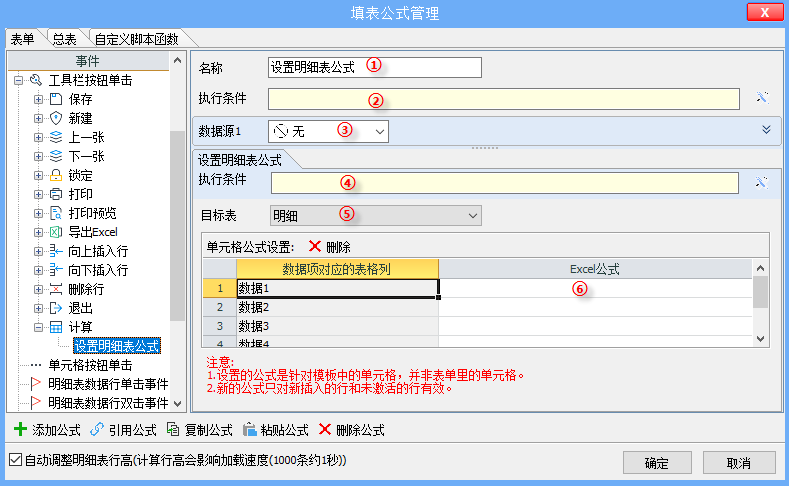Click the red flag icon beside 明细表数据行双击事件
789x486 pixels.
point(35,403)
